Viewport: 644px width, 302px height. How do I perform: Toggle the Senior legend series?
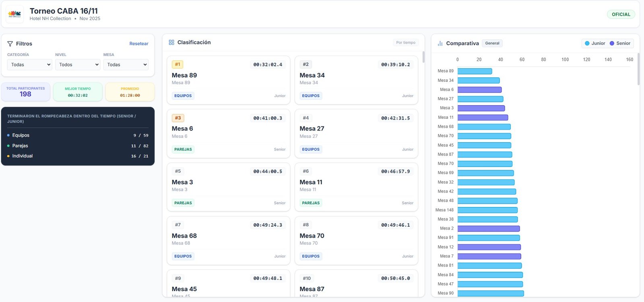619,43
